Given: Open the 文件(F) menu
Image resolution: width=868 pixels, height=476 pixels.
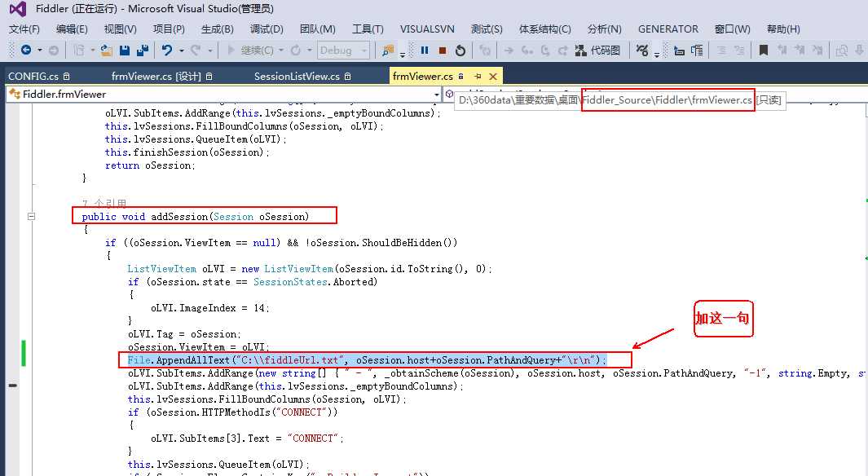Looking at the screenshot, I should [x=24, y=29].
